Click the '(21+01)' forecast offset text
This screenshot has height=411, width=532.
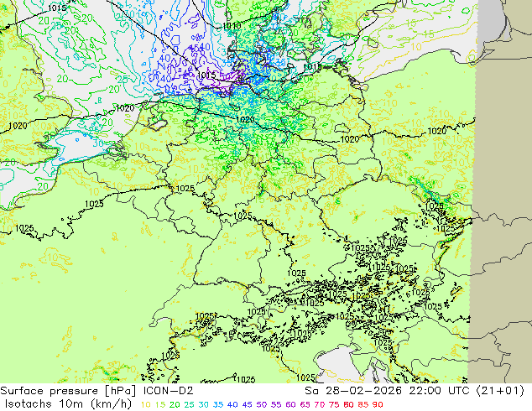(x=500, y=391)
